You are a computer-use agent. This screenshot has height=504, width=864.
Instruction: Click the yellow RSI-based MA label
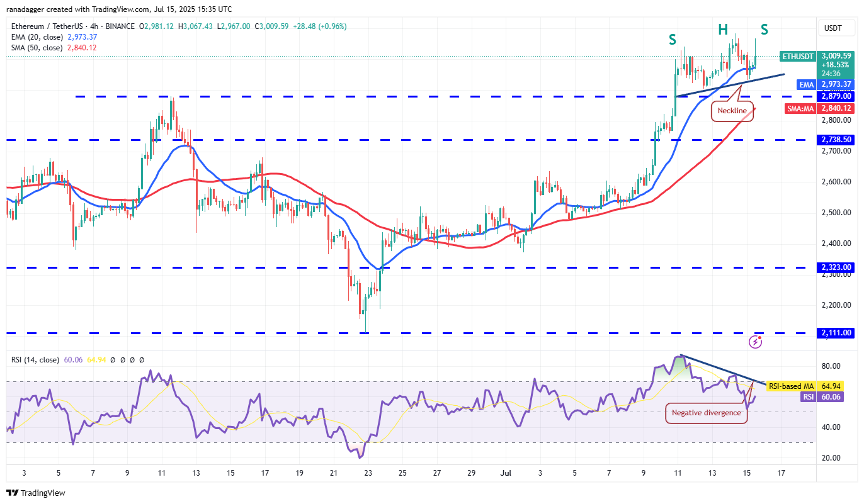791,386
